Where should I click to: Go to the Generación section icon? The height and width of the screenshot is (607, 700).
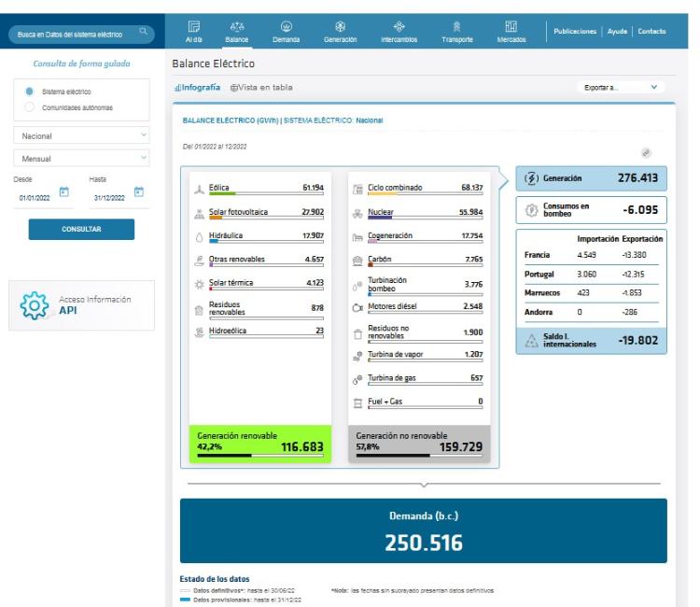[340, 27]
